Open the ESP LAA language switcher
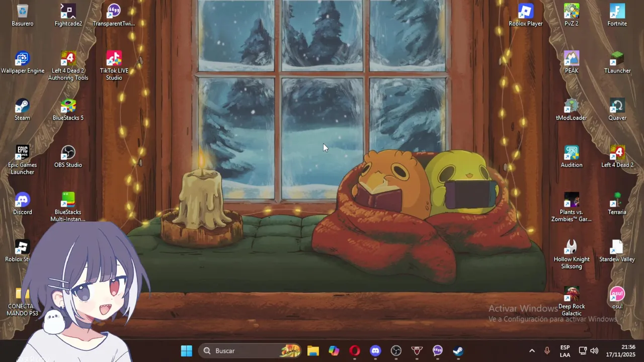The width and height of the screenshot is (644, 362). tap(565, 351)
